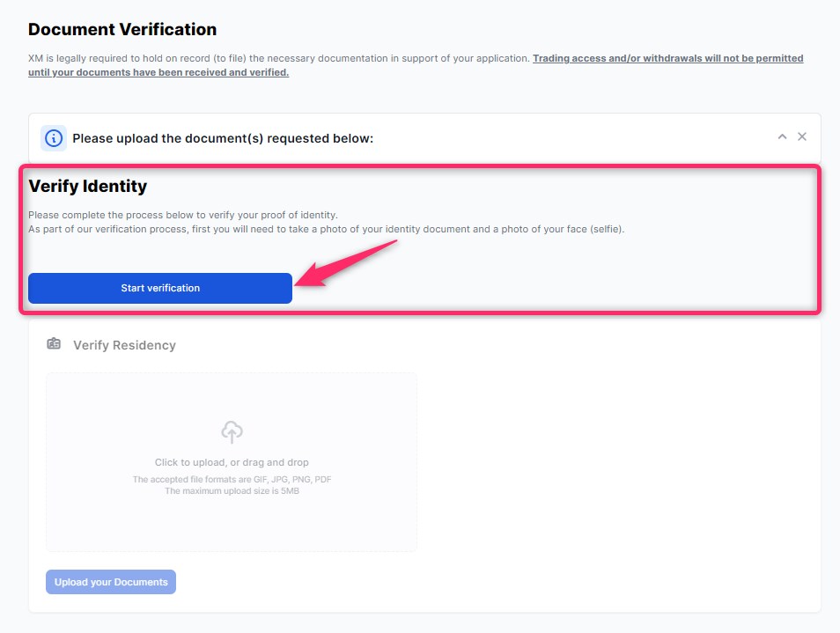Dismiss the upload documents notice
This screenshot has height=633, width=840.
tap(802, 136)
